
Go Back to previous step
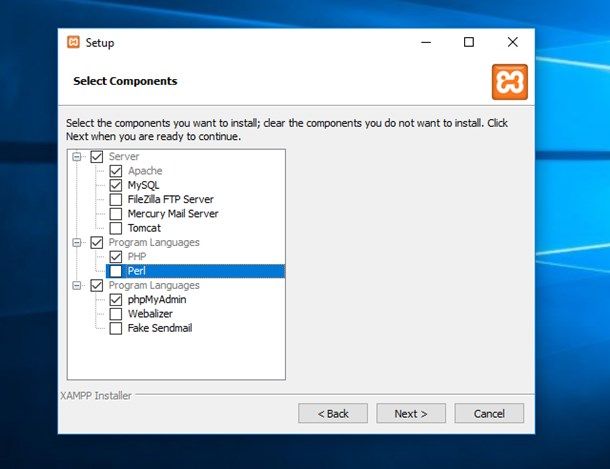click(x=333, y=413)
